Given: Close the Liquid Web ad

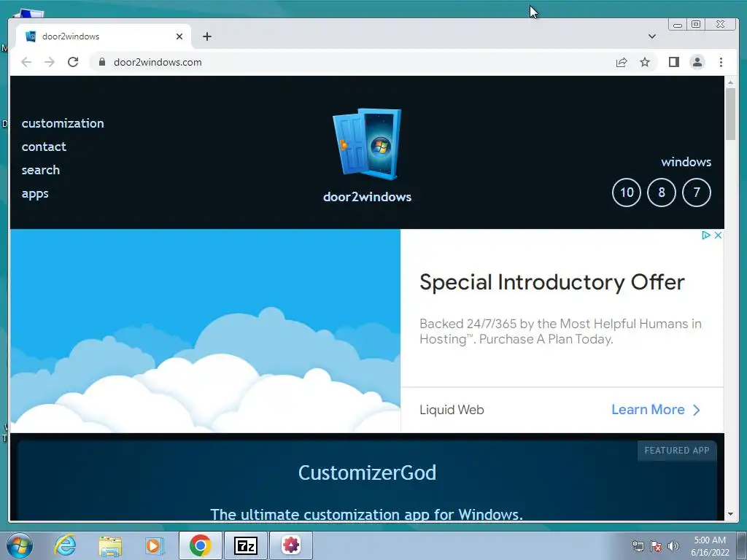Looking at the screenshot, I should tap(718, 236).
